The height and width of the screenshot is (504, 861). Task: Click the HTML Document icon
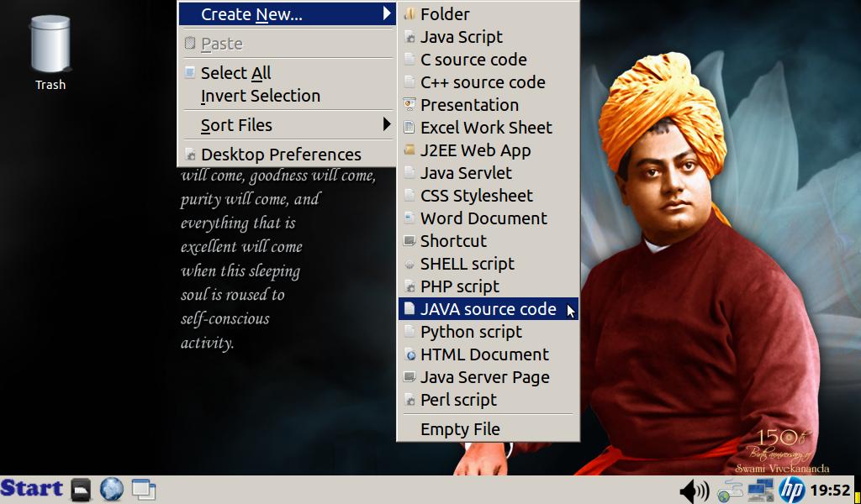(409, 354)
